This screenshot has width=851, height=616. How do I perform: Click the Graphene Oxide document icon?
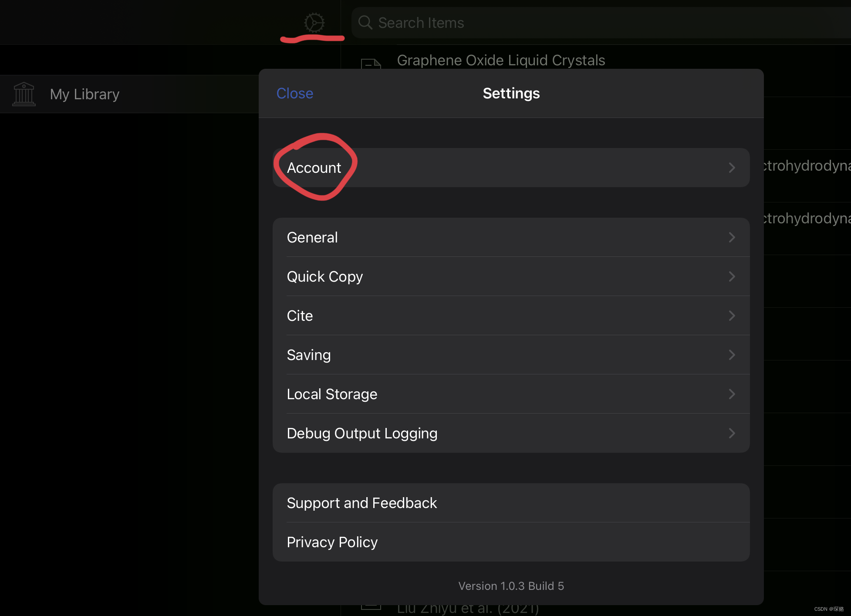coord(371,64)
